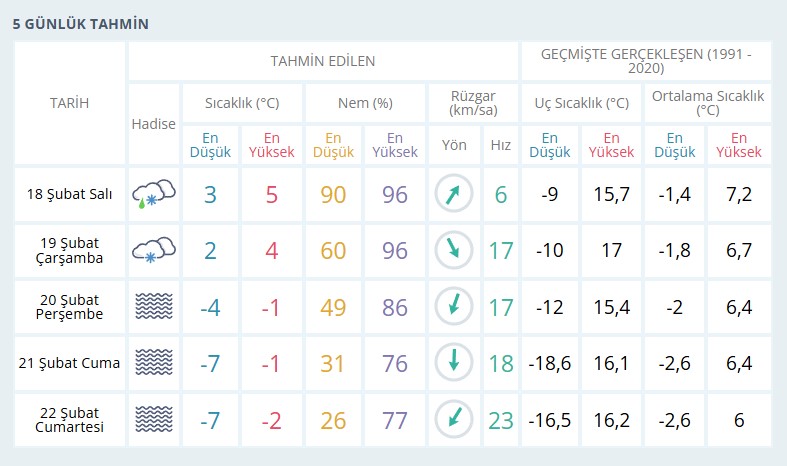Click the fog icon for 22 Şubat Cumartesi

[x=153, y=418]
